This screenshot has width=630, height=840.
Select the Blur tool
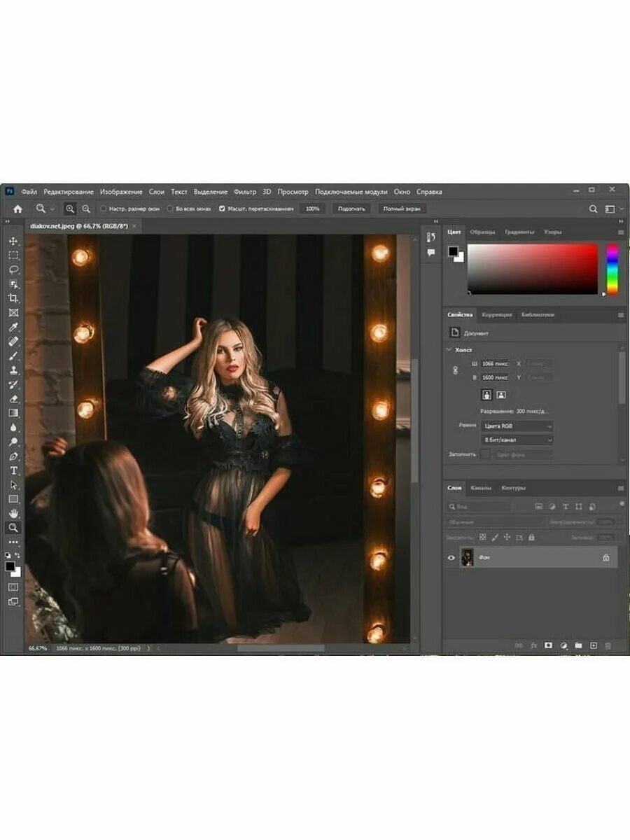click(13, 427)
